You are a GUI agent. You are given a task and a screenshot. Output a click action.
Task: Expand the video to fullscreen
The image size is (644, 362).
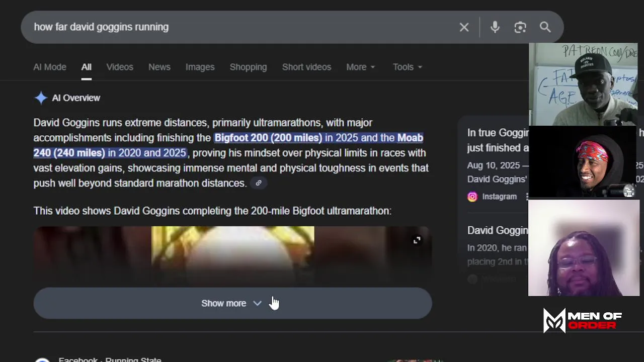[417, 240]
